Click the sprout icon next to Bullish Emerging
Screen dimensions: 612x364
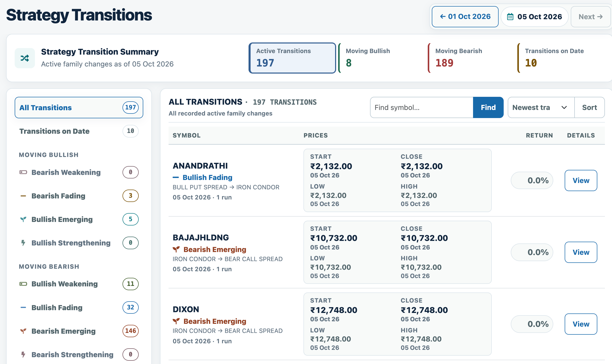[x=23, y=219]
